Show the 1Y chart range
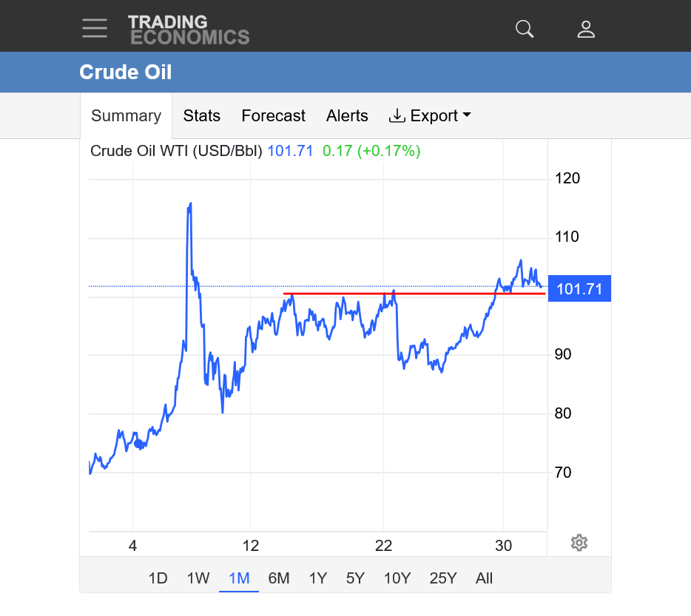The height and width of the screenshot is (616, 691). [x=318, y=578]
